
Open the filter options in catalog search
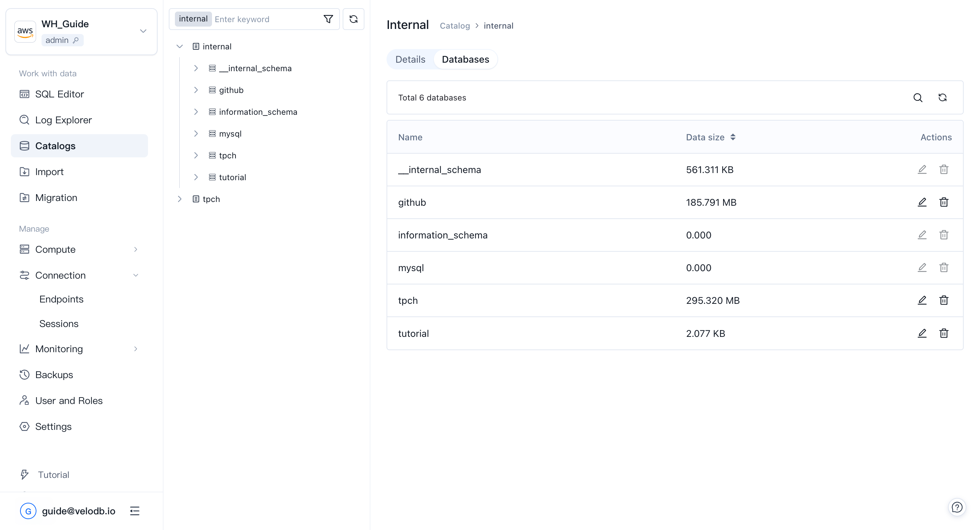328,19
